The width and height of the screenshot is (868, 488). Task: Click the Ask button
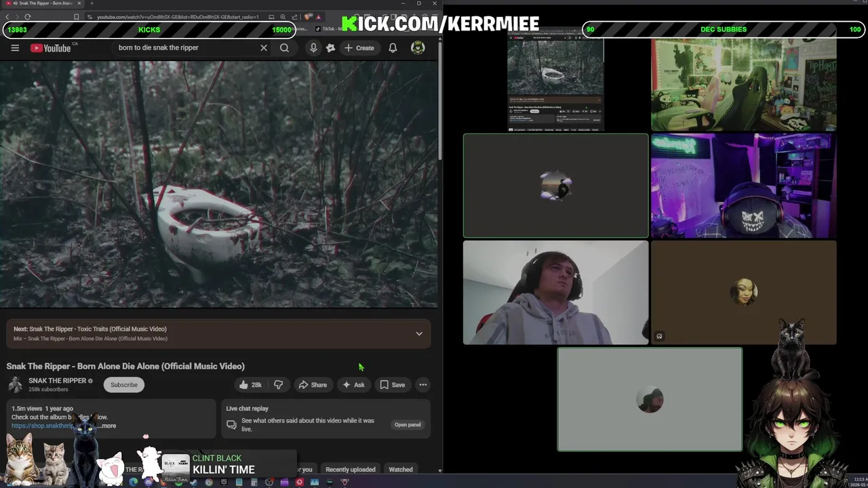tap(353, 384)
